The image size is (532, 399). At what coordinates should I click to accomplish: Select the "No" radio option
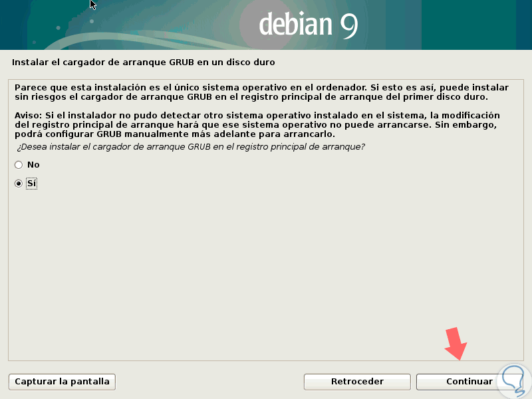pyautogui.click(x=19, y=165)
